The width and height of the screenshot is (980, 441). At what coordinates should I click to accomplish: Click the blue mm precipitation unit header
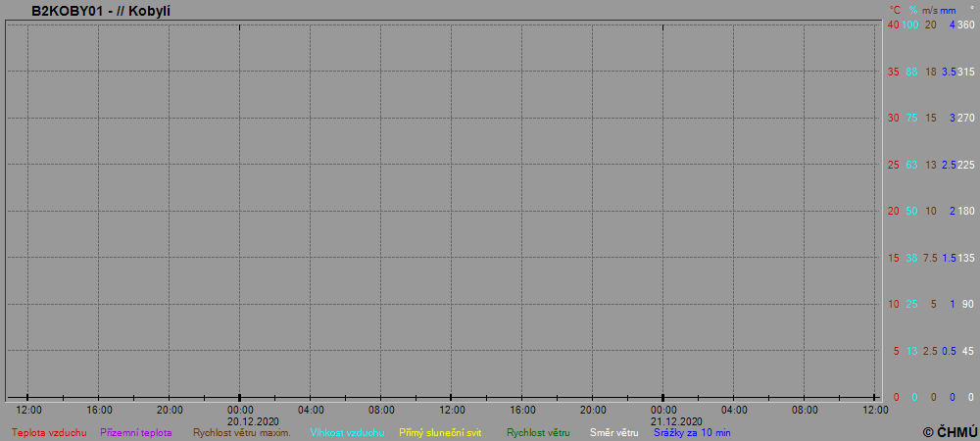948,10
